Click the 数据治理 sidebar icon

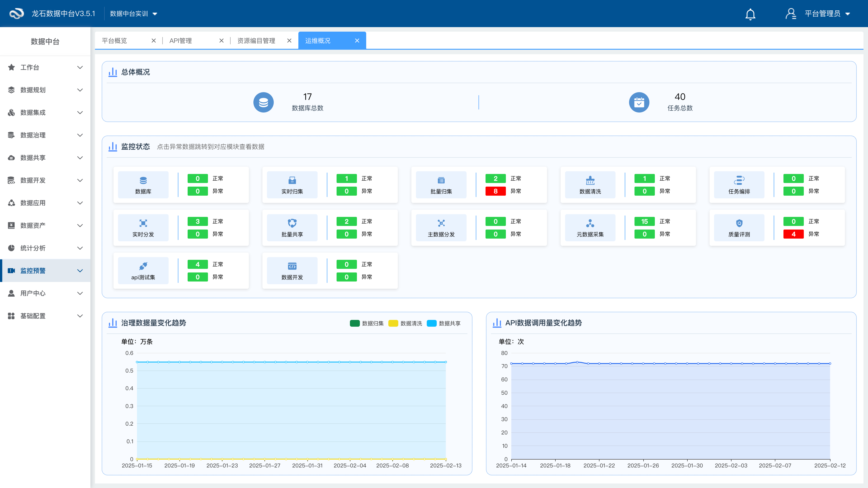[x=12, y=135]
